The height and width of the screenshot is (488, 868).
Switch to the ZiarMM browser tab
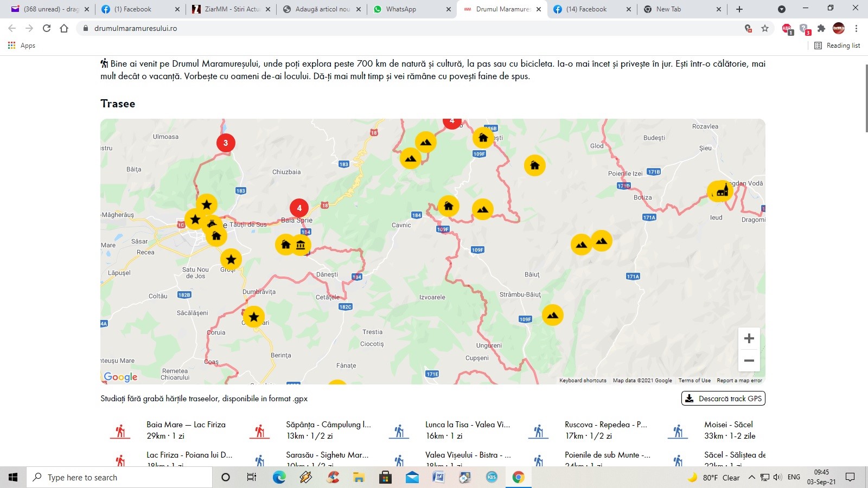coord(232,9)
